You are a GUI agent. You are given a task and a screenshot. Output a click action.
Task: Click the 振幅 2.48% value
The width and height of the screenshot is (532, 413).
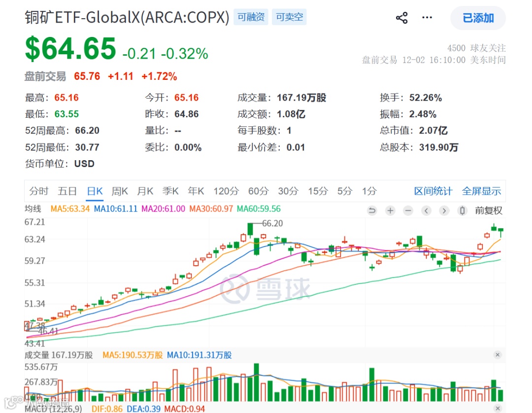click(x=423, y=114)
